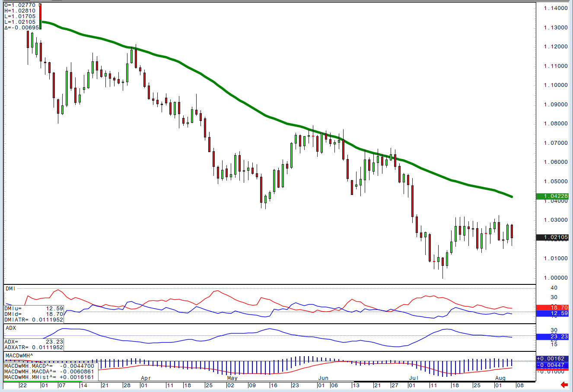Click the 1.09000 price axis label
The image size is (573, 392).
(x=556, y=104)
